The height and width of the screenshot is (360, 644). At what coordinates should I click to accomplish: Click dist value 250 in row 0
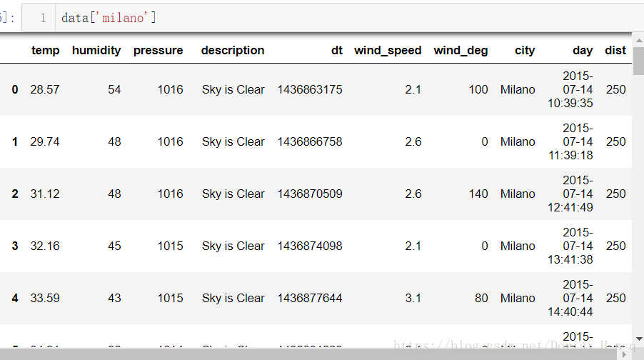tap(615, 89)
